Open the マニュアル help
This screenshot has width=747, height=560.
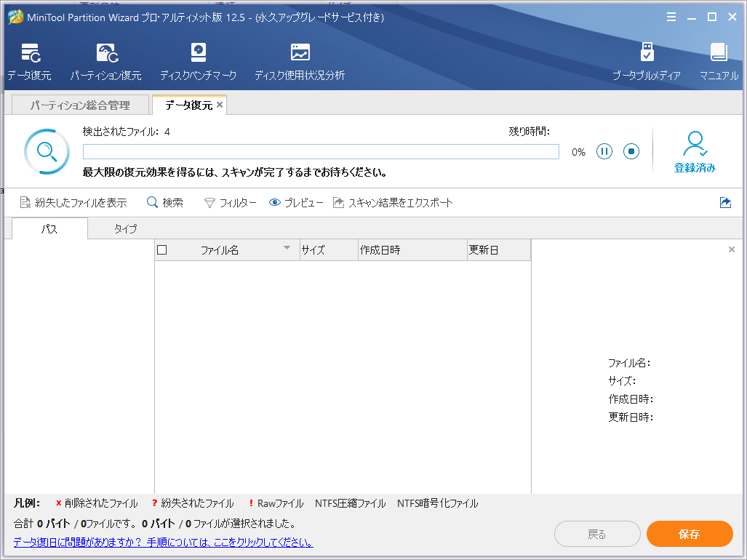(x=718, y=60)
